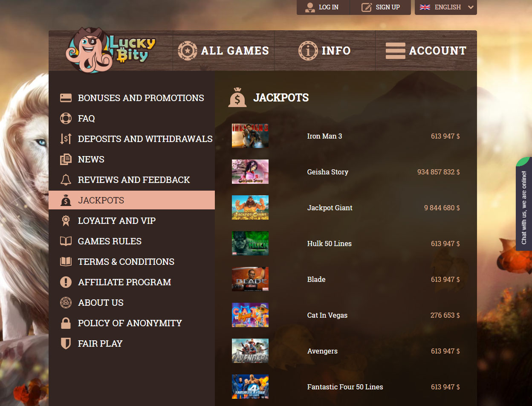Screen dimensions: 532x406
Task: Click the Geisha Story thumbnail
Action: [x=250, y=172]
